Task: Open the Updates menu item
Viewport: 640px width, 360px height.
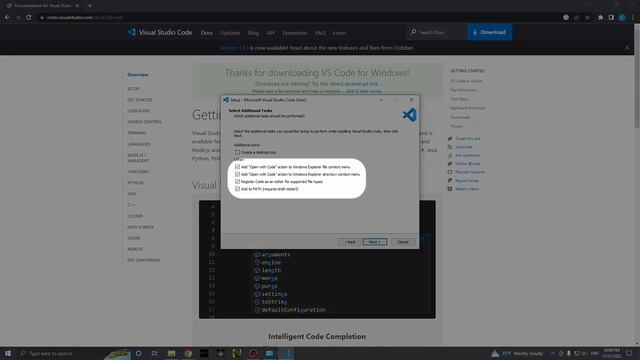Action: click(230, 33)
